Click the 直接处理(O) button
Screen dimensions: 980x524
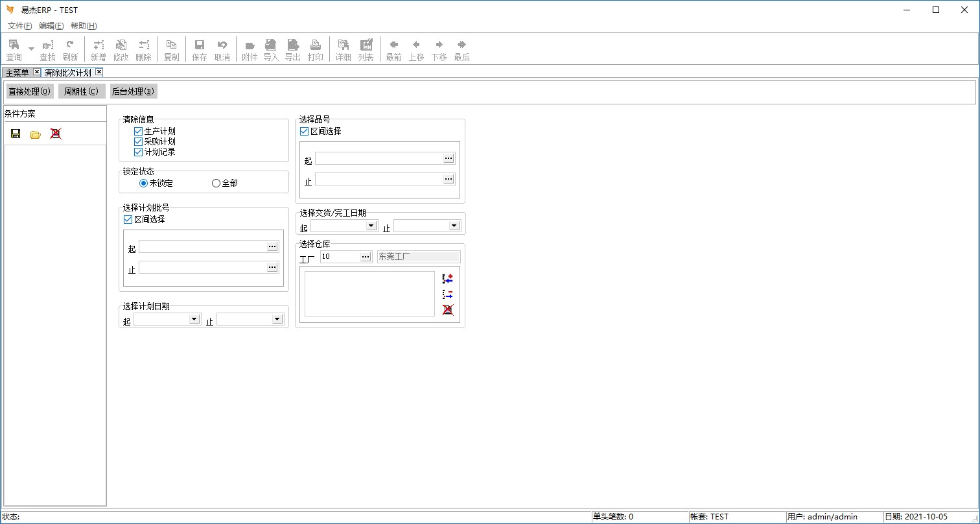point(30,91)
